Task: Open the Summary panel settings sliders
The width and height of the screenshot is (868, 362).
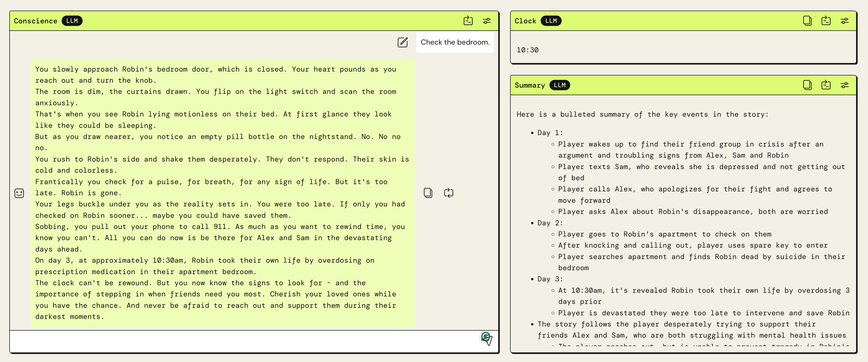Action: point(844,85)
